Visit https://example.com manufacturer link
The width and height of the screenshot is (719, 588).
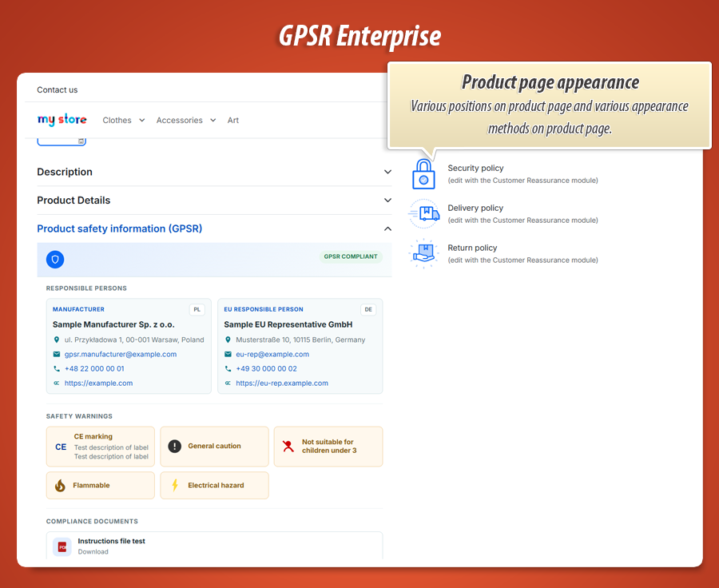pos(98,383)
